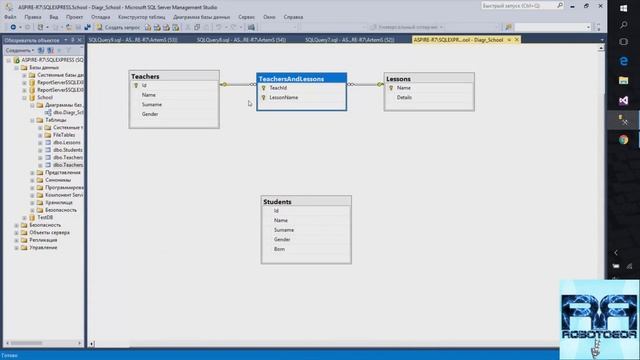Screen dimensions: 640x360
Task: Select the Teachers table header in diagram
Action: [x=174, y=76]
